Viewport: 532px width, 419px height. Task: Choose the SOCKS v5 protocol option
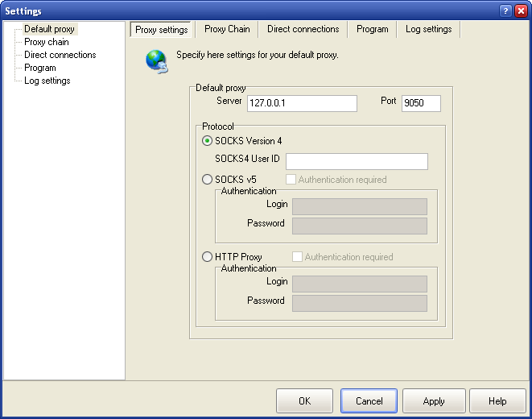[x=208, y=180]
